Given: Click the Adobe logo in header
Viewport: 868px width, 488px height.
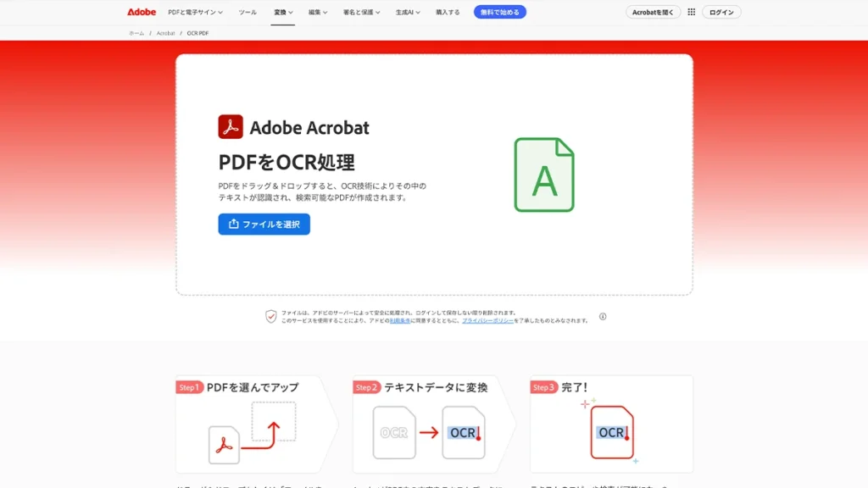Looking at the screenshot, I should coord(142,12).
